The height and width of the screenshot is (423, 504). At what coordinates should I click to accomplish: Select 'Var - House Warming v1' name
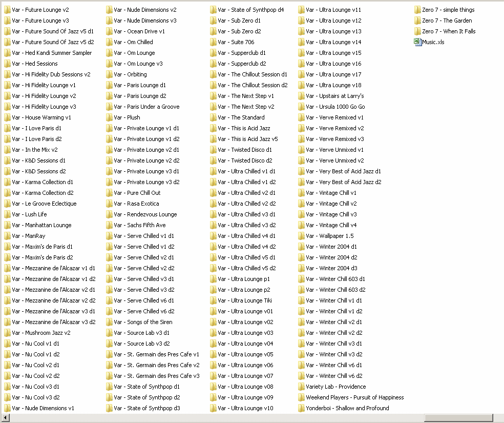pos(41,117)
